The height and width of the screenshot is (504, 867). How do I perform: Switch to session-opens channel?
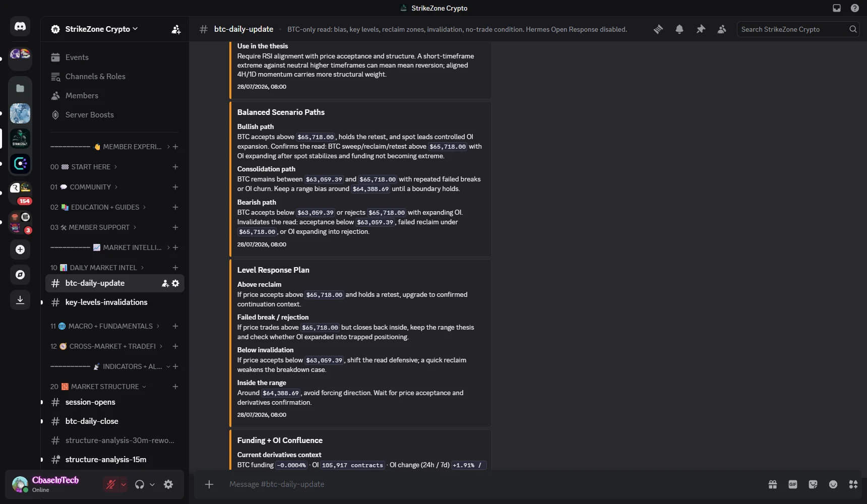(x=114, y=402)
